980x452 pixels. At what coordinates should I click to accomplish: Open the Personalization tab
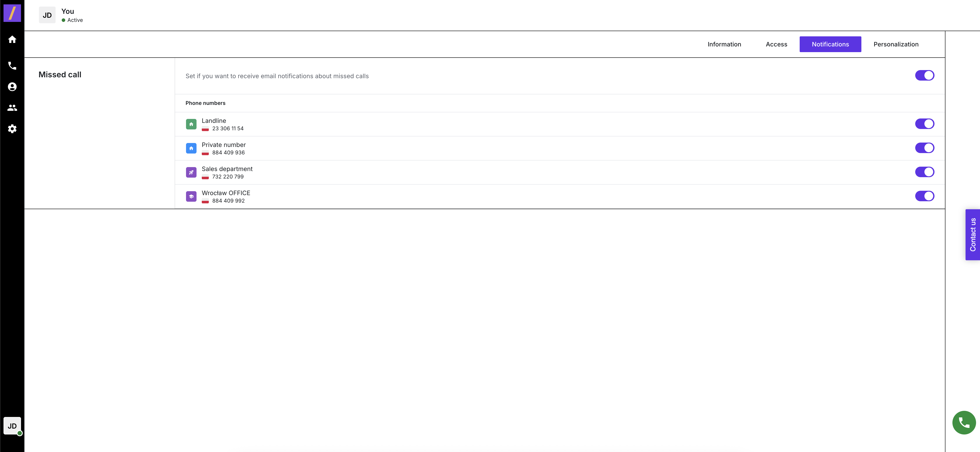[896, 44]
